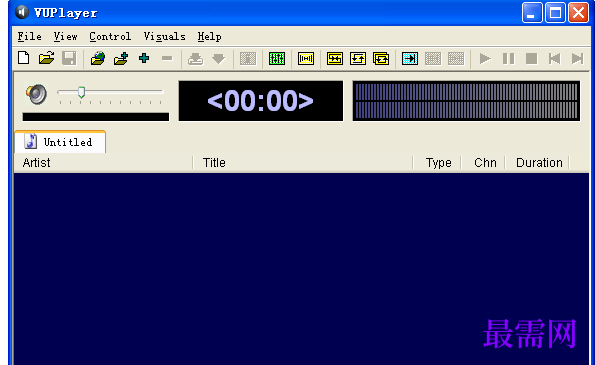
Task: Open the Help menu
Action: (209, 37)
